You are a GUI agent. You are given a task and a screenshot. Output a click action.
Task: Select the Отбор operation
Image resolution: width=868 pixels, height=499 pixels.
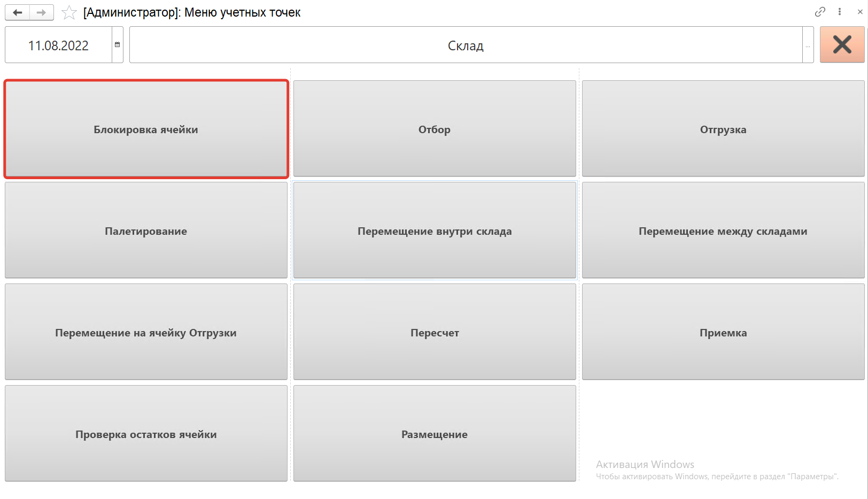(x=435, y=129)
